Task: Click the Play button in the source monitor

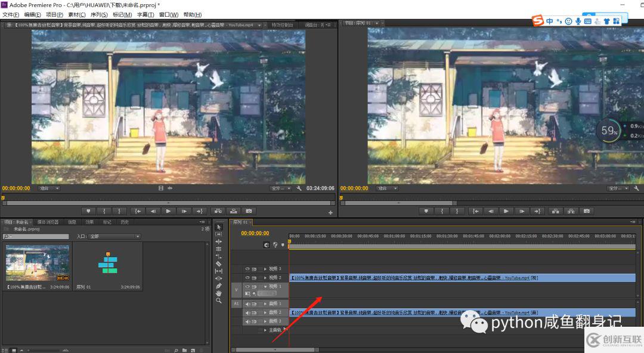Action: coord(168,211)
